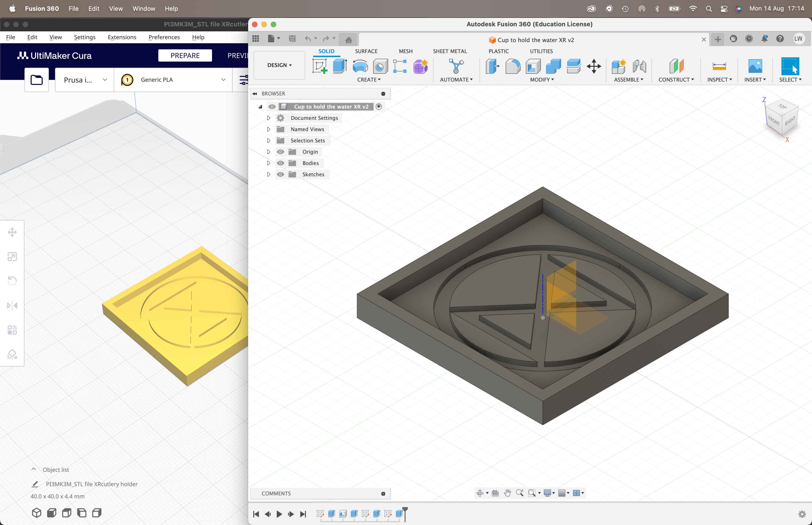Click the ViewCube FRONT face
This screenshot has width=812, height=525.
click(773, 121)
